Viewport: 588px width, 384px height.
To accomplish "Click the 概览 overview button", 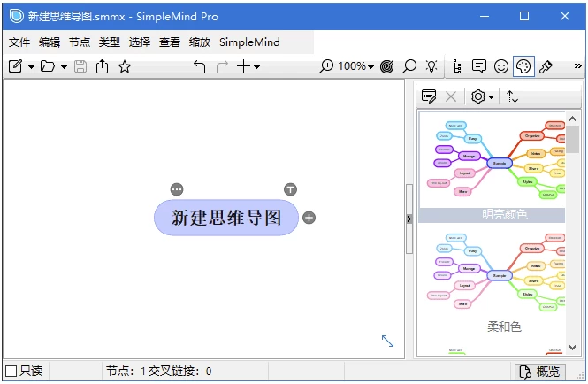I will click(x=540, y=371).
